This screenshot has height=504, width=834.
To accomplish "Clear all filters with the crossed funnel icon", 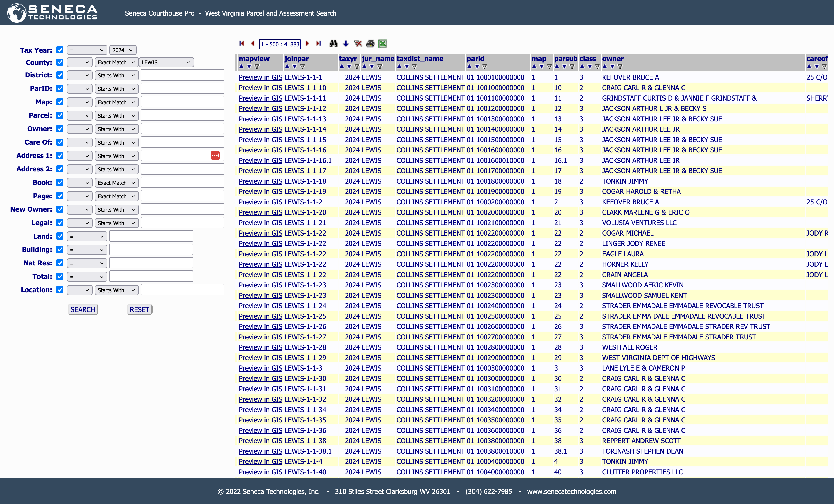I will coord(358,43).
